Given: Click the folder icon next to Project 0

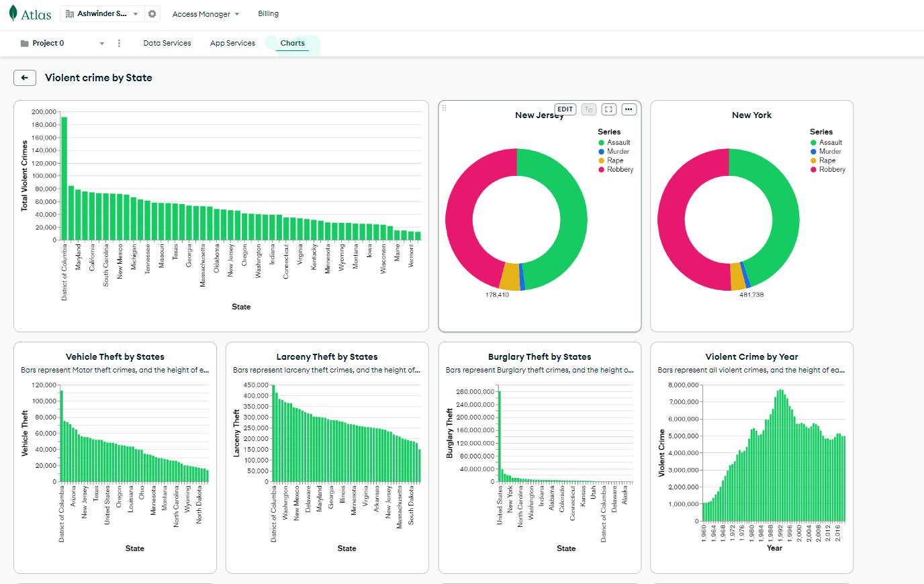Looking at the screenshot, I should [x=22, y=42].
